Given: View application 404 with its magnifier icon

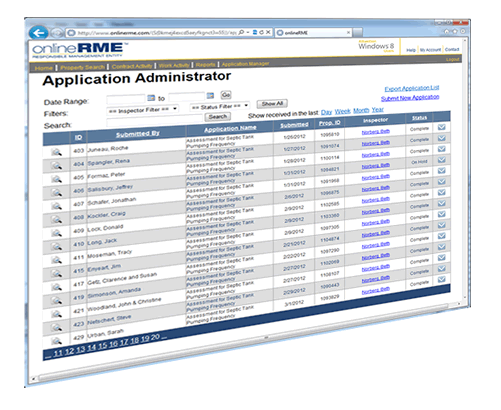Looking at the screenshot, I should click(57, 165).
